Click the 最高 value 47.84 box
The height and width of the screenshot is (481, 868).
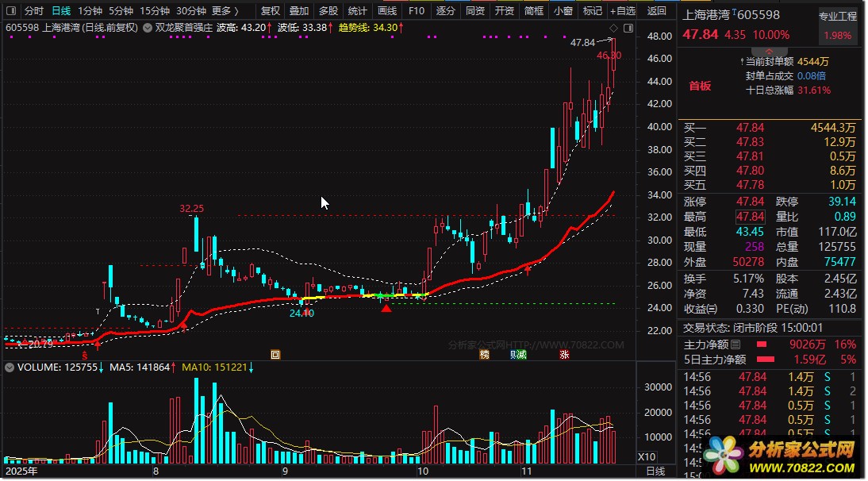pyautogui.click(x=750, y=217)
